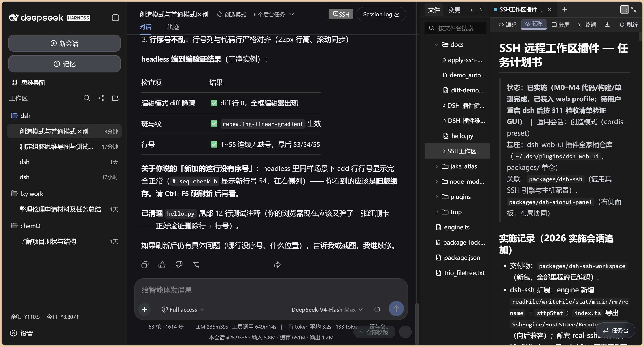Focus 按文件名搜索 search field
Image resolution: width=644 pixels, height=347 pixels.
(455, 28)
